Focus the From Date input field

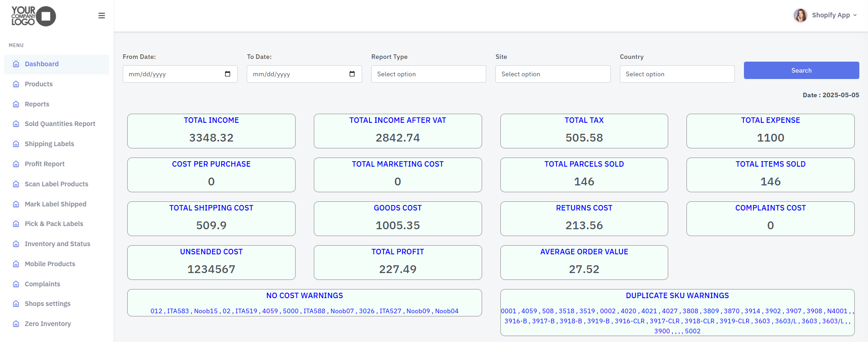click(x=180, y=74)
